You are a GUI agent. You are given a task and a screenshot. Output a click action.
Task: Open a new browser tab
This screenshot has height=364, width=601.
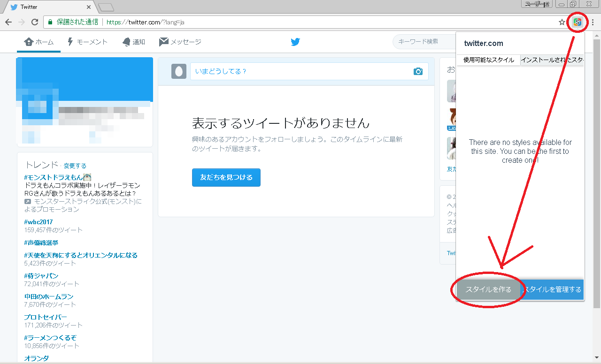pos(107,7)
